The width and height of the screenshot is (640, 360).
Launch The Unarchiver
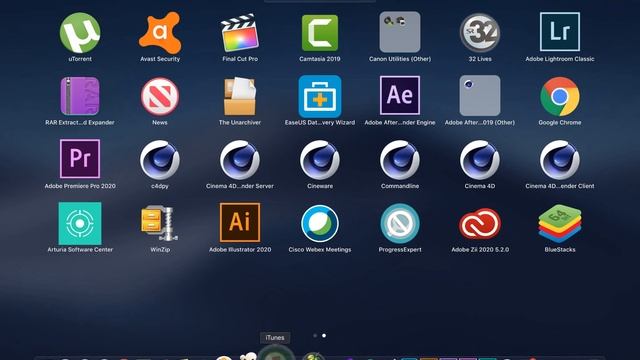coord(240,96)
